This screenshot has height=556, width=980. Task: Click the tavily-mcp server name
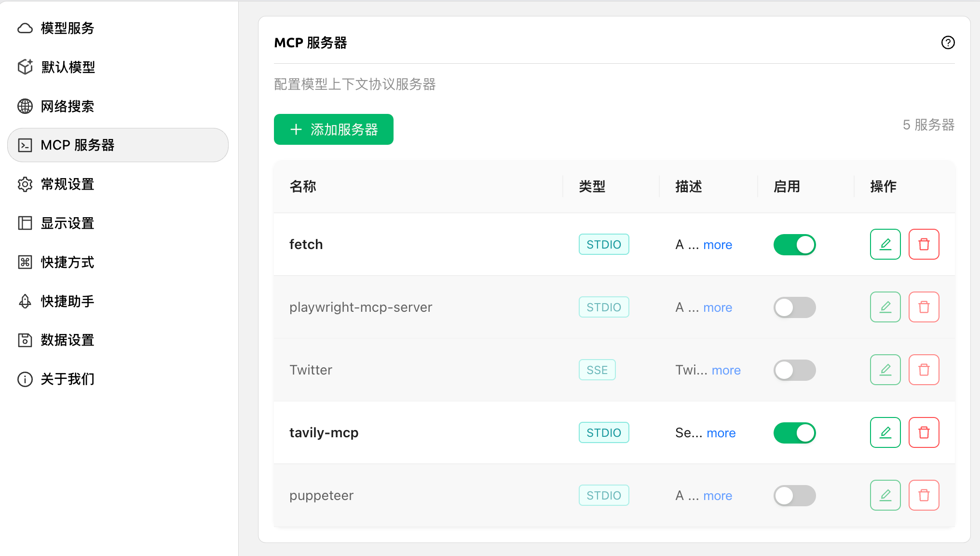(324, 433)
